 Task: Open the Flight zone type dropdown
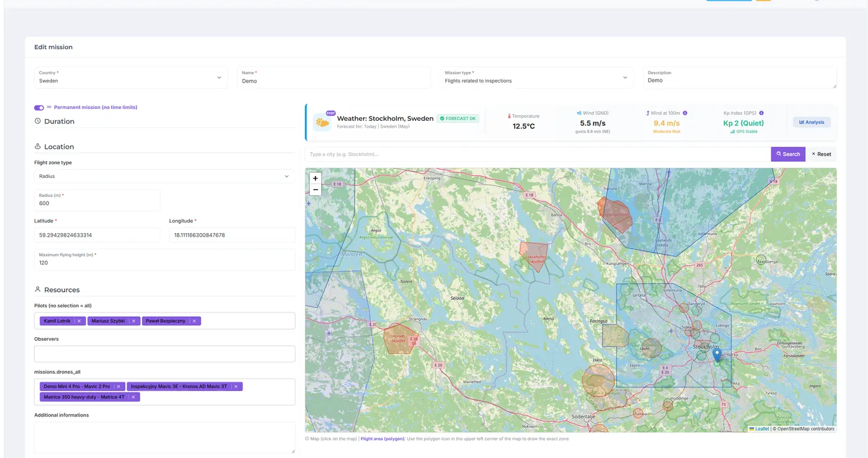pos(164,176)
